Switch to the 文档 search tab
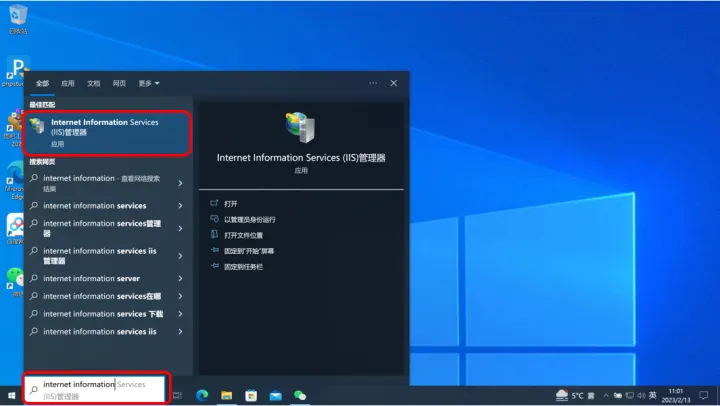This screenshot has height=406, width=720. point(94,83)
